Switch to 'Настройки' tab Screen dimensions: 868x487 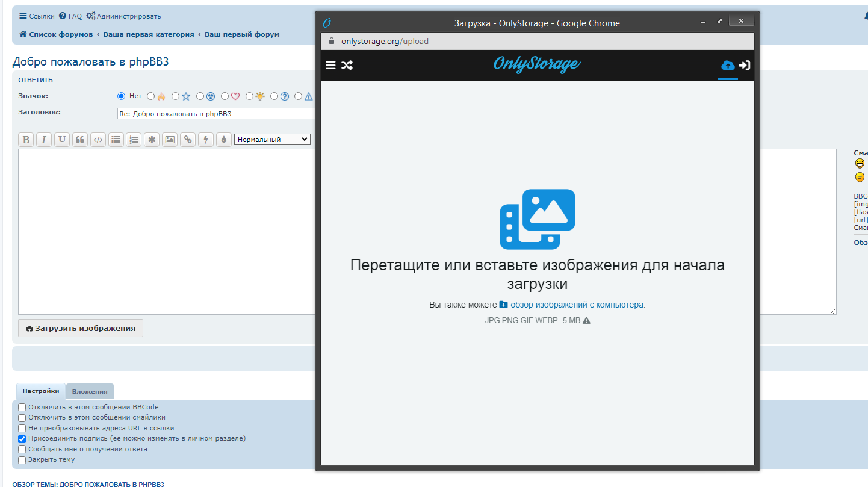[41, 391]
